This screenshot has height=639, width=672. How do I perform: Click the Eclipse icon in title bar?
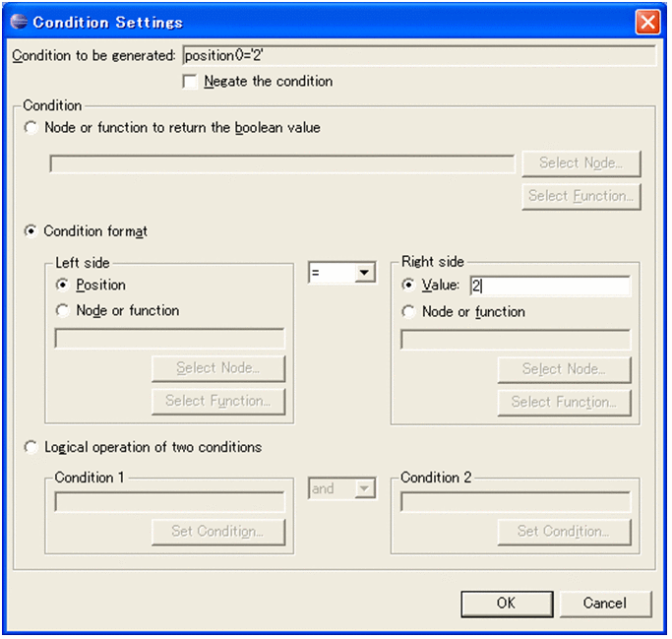pyautogui.click(x=19, y=22)
